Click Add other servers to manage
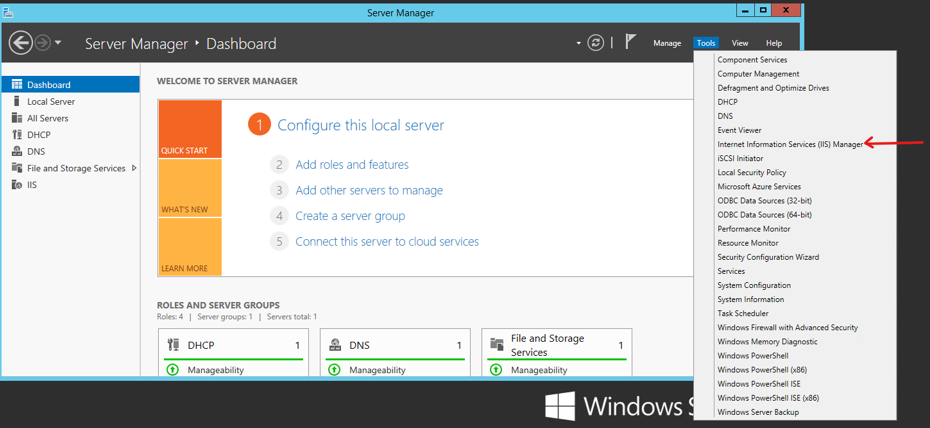The height and width of the screenshot is (428, 930). click(369, 190)
